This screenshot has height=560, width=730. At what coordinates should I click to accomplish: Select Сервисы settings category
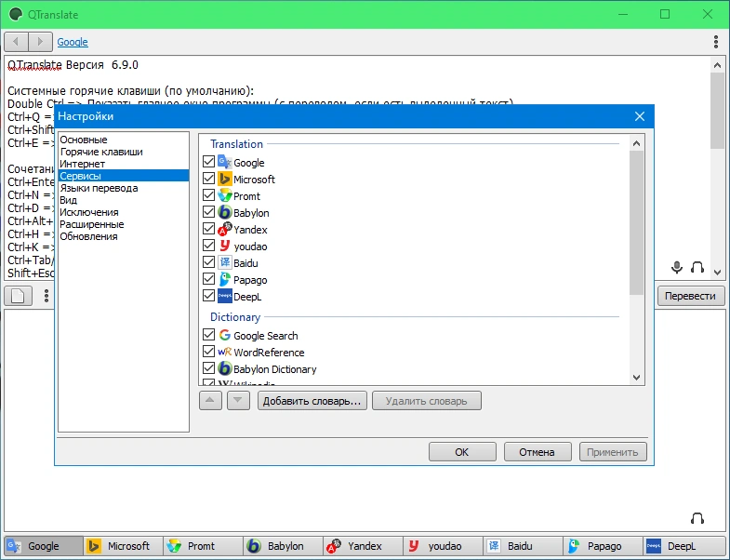click(x=124, y=176)
